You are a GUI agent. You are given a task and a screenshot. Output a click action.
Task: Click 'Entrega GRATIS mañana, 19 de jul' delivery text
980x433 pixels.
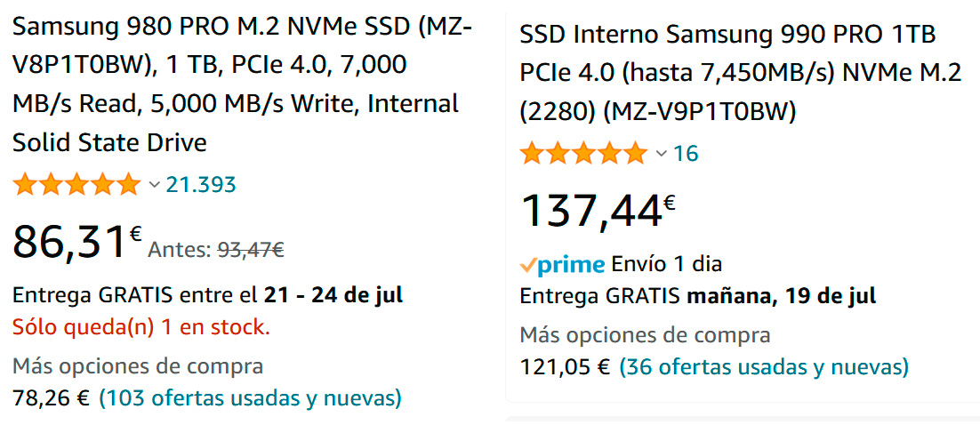tap(698, 295)
